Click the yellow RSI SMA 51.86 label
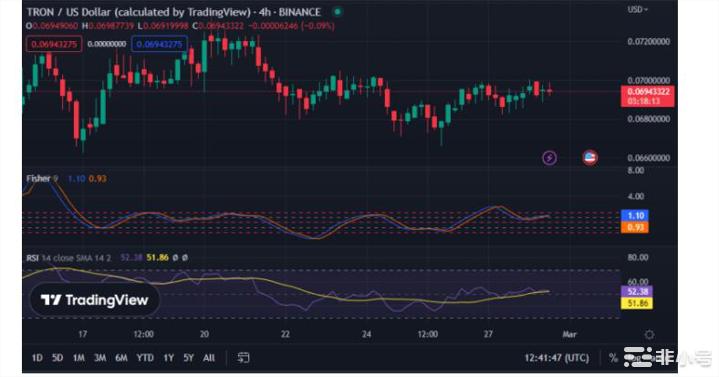Viewport: 719px width, 377px height. point(637,303)
